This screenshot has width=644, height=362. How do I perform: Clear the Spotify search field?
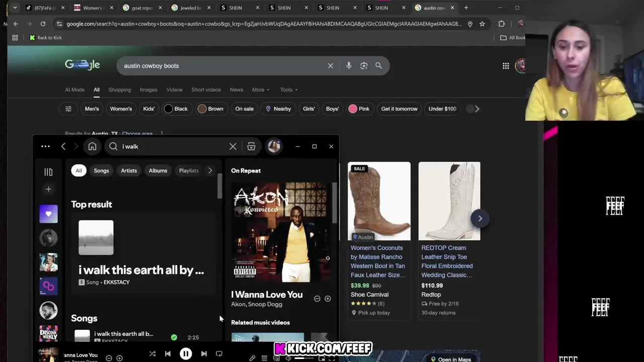tap(233, 146)
